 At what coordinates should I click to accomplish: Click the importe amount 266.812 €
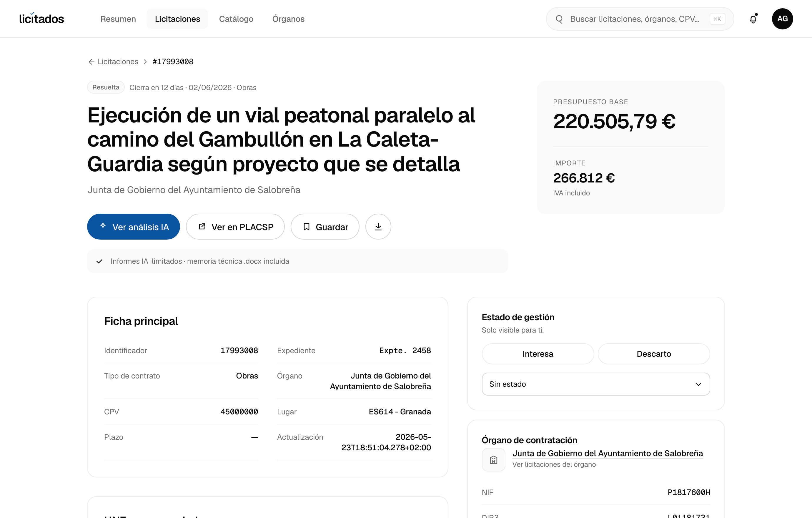tap(584, 178)
